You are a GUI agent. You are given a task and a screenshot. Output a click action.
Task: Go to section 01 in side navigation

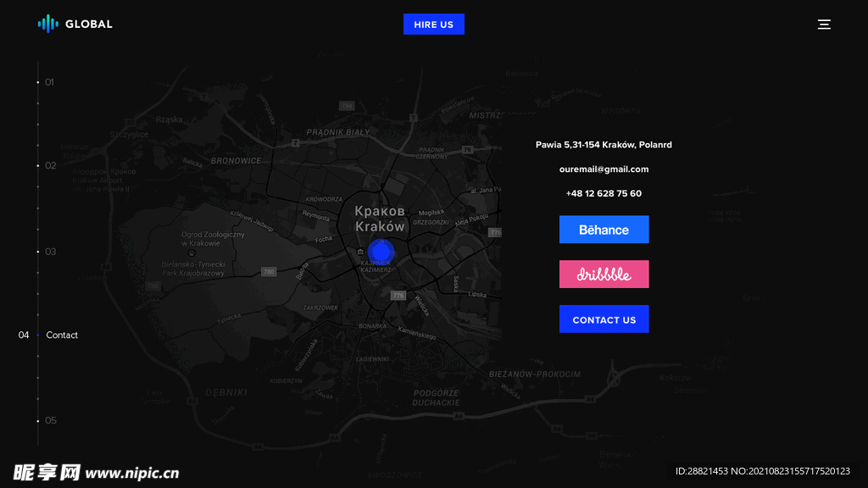(x=49, y=82)
